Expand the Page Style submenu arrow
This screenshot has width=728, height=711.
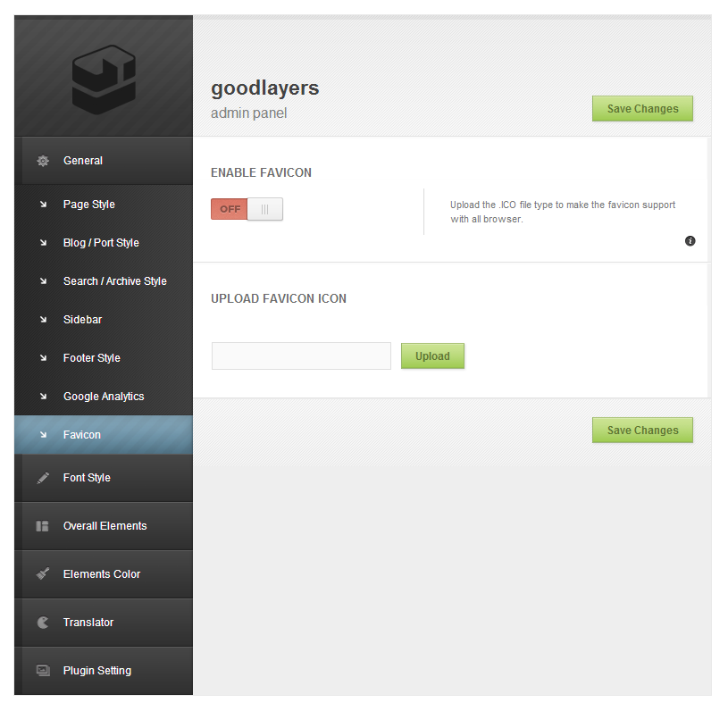pos(43,205)
